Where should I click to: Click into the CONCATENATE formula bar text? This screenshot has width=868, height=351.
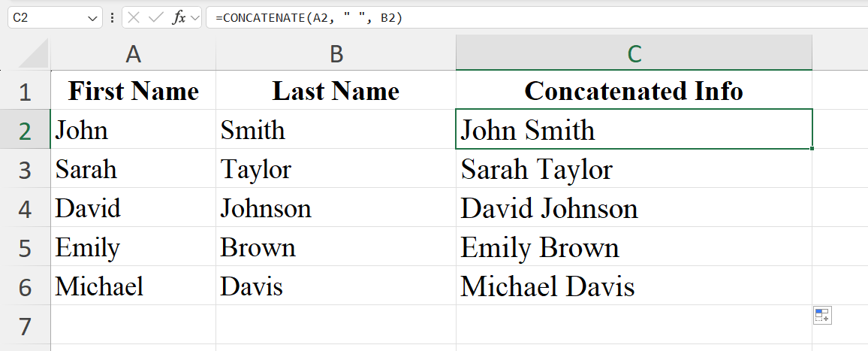526,18
